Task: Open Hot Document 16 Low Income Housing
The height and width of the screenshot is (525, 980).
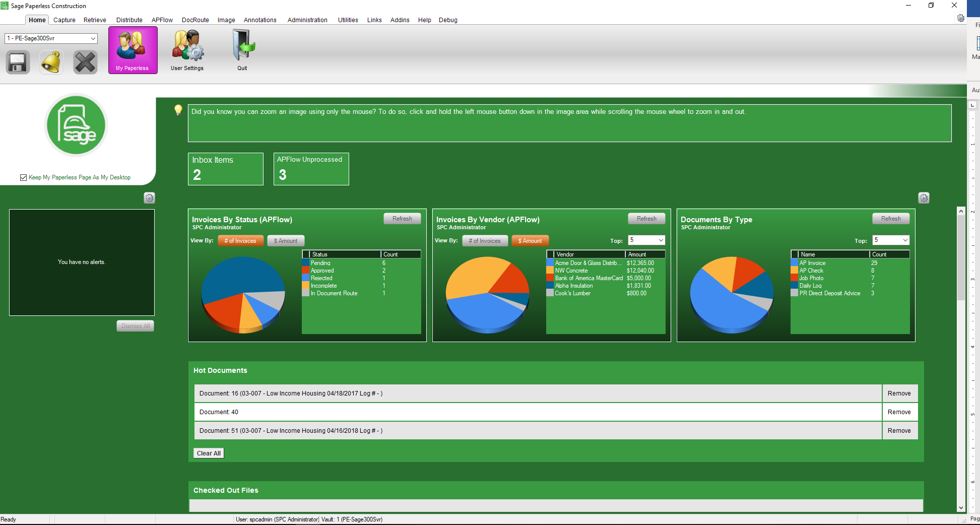Action: (538, 393)
